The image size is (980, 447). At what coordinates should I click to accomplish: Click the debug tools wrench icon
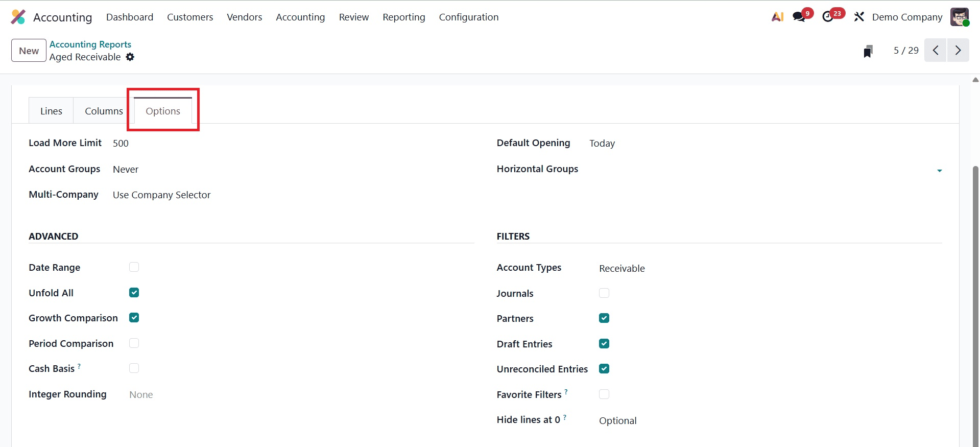[859, 17]
